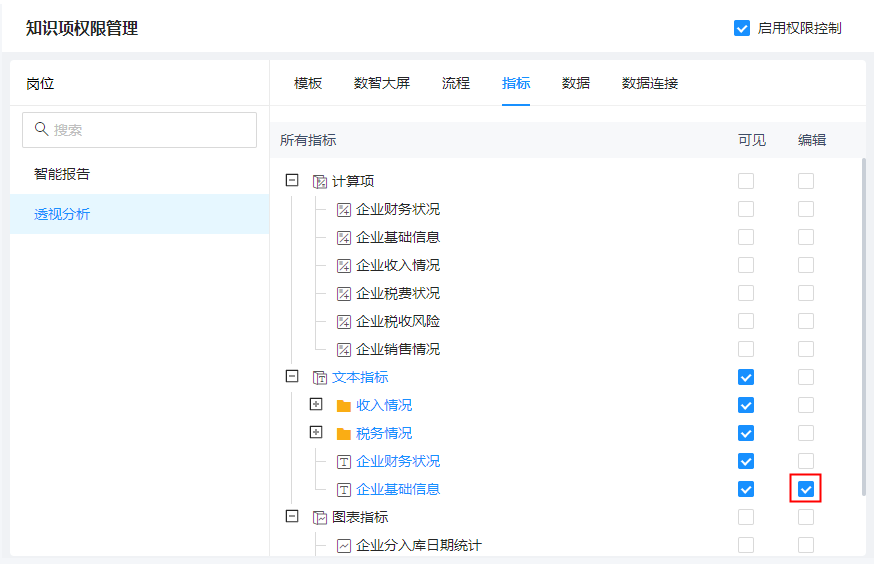
Task: Click the 企业基础信息 text indicator icon
Action: (344, 489)
